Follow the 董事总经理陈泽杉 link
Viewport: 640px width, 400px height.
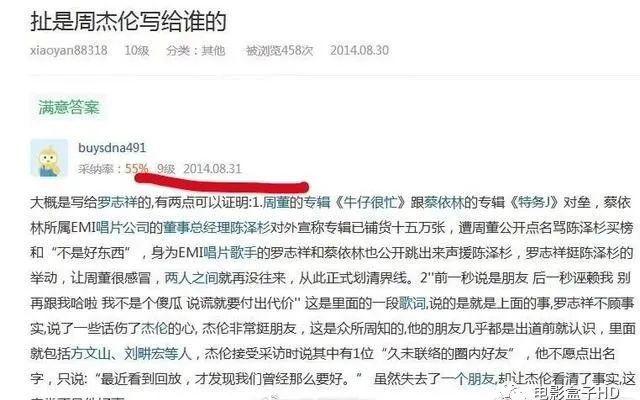(217, 228)
